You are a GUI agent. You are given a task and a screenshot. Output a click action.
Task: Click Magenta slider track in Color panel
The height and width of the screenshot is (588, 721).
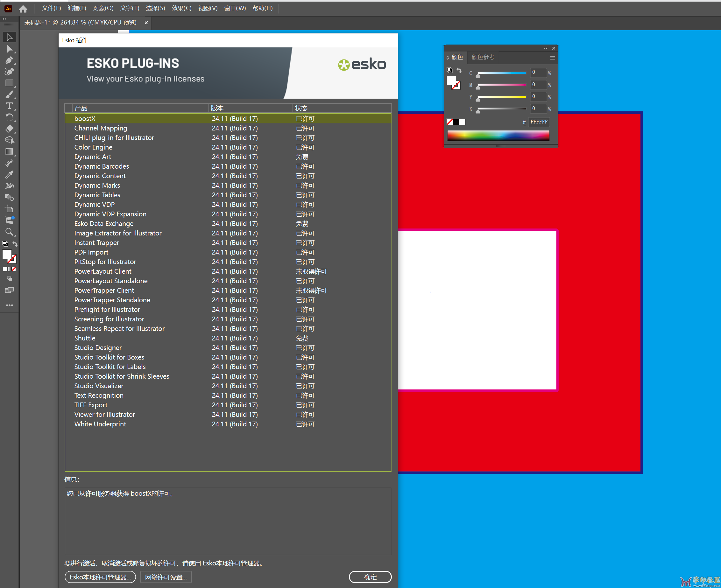click(x=502, y=85)
